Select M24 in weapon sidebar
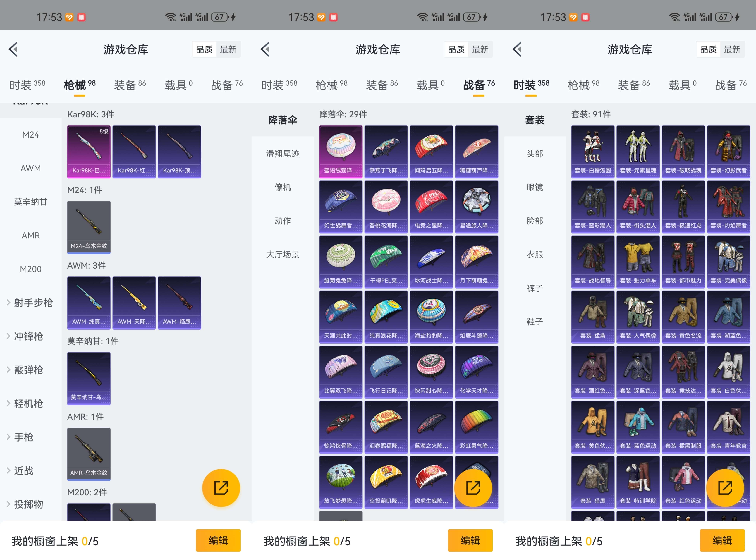The height and width of the screenshot is (560, 756). point(30,135)
